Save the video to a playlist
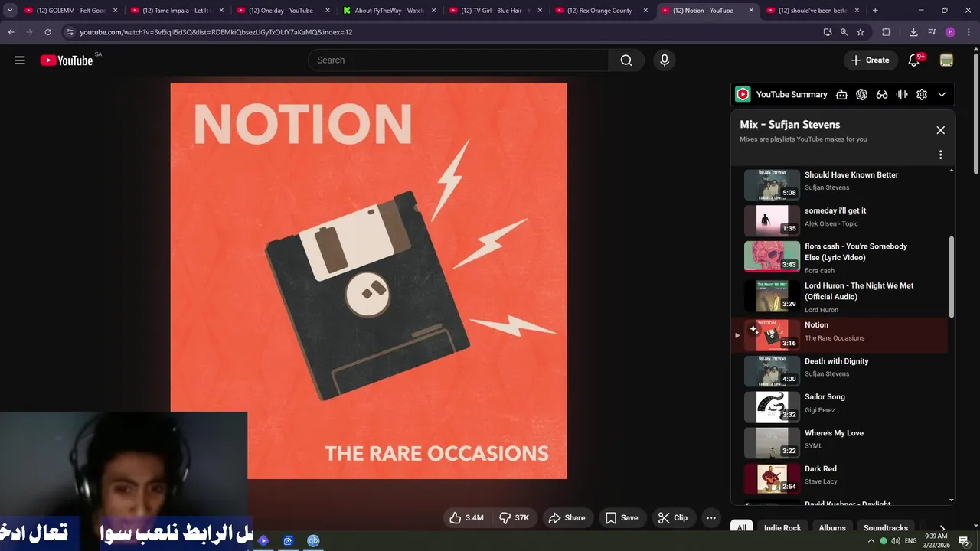This screenshot has width=980, height=551. tap(622, 518)
